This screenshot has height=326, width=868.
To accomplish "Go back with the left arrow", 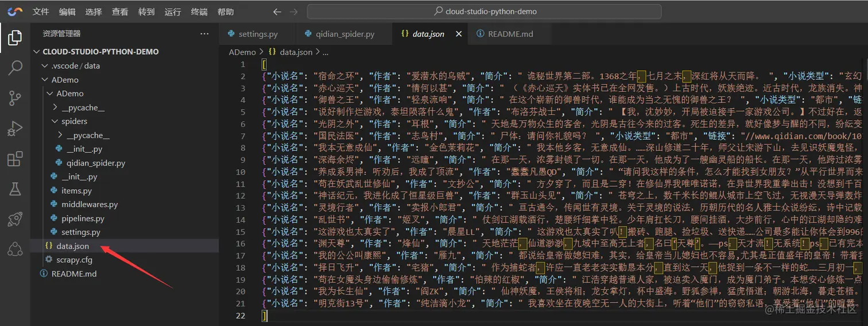I will pyautogui.click(x=277, y=11).
